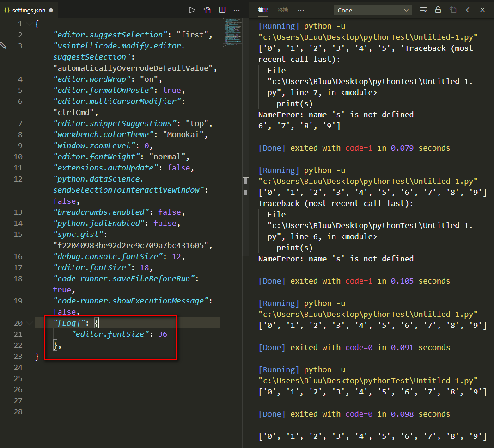Place cursor on editor.fontSize value 36

162,334
